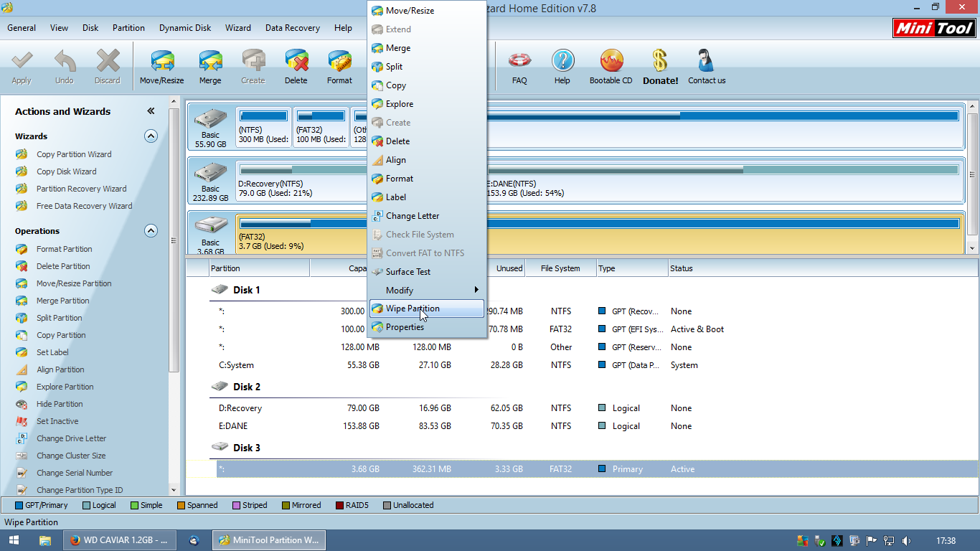Start the Copy Partition Wizard from sidebar
Viewport: 980px width, 551px height.
point(74,154)
